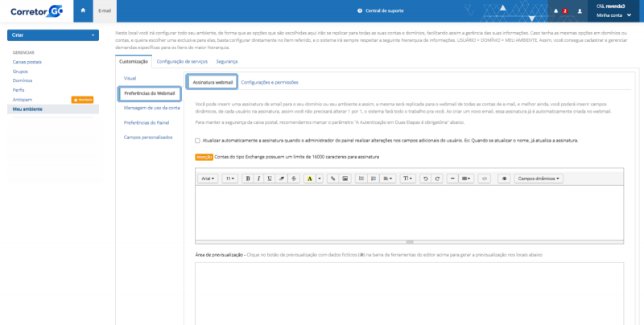Open the highlight color dropdown arrow
644x325 pixels.
(x=320, y=179)
